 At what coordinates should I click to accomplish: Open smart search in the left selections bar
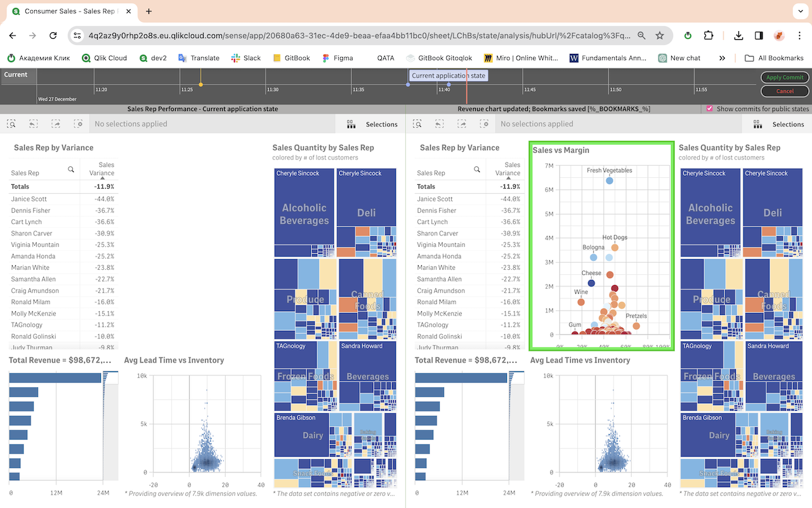11,123
